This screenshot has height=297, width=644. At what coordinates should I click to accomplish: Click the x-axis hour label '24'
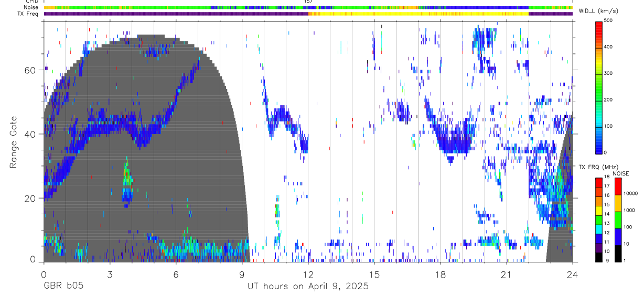(x=573, y=275)
